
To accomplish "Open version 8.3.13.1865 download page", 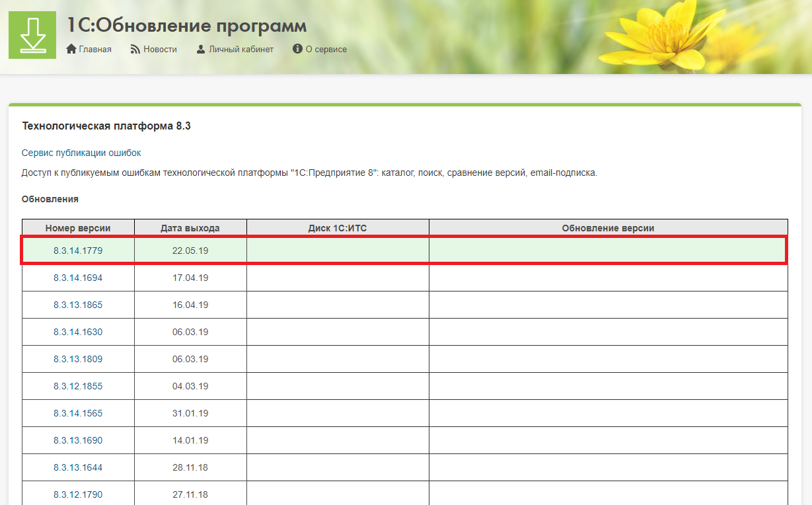I will pyautogui.click(x=78, y=305).
